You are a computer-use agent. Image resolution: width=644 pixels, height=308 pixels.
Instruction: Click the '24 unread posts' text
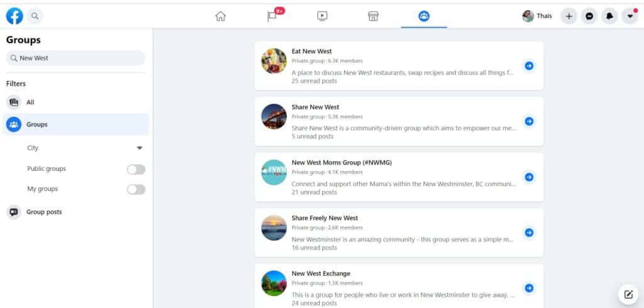[x=314, y=303]
